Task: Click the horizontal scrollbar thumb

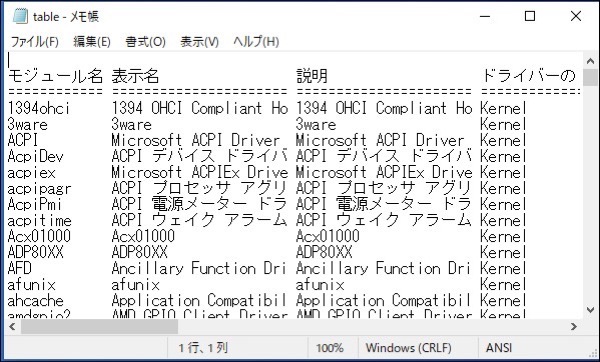Action: (x=99, y=326)
